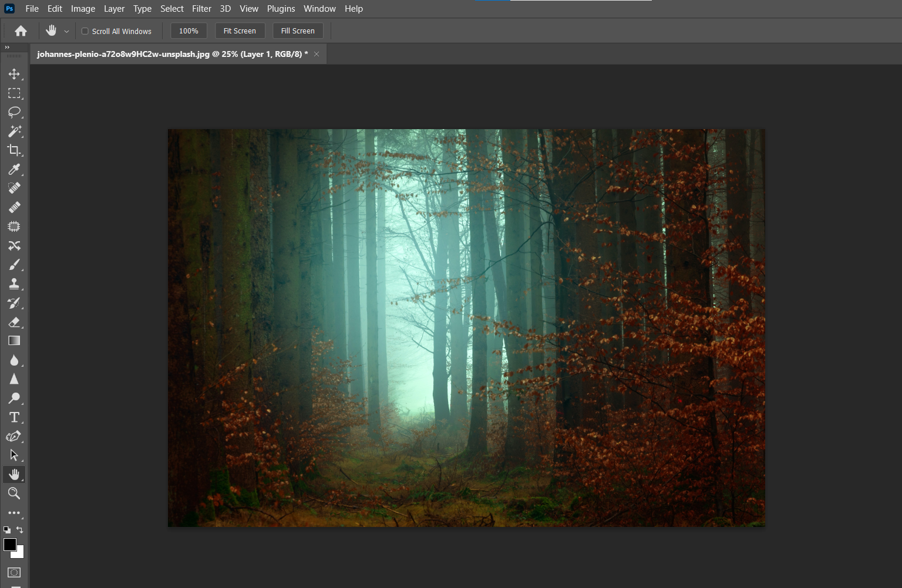
Task: Select the Dodge tool
Action: 14,398
